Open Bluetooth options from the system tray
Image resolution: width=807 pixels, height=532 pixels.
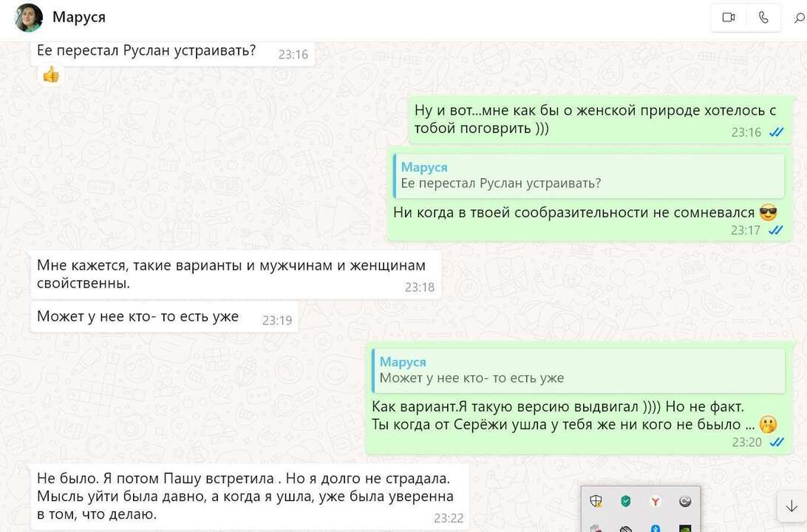(655, 528)
